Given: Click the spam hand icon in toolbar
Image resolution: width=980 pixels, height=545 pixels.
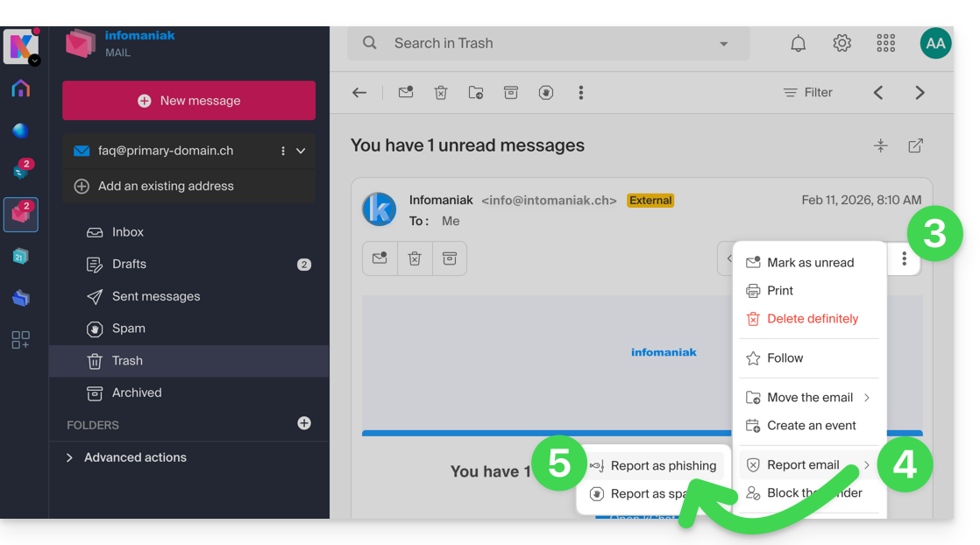Looking at the screenshot, I should (546, 93).
